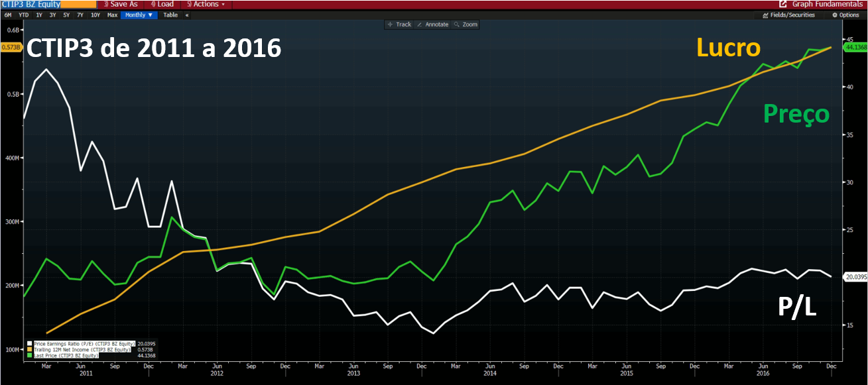Open the chart Options gear
The image size is (868, 385).
(846, 15)
